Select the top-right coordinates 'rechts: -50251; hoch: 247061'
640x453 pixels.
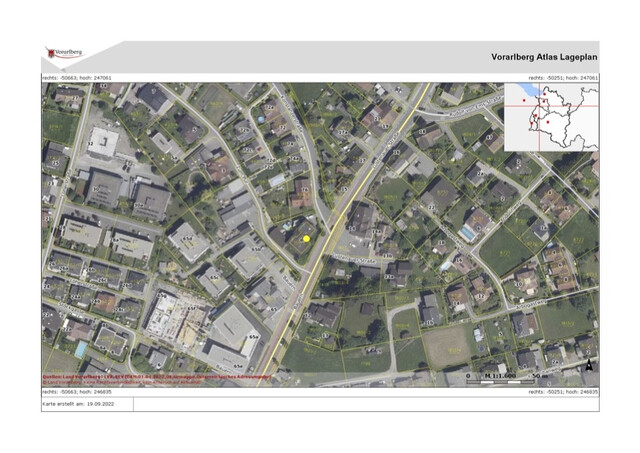563,77
